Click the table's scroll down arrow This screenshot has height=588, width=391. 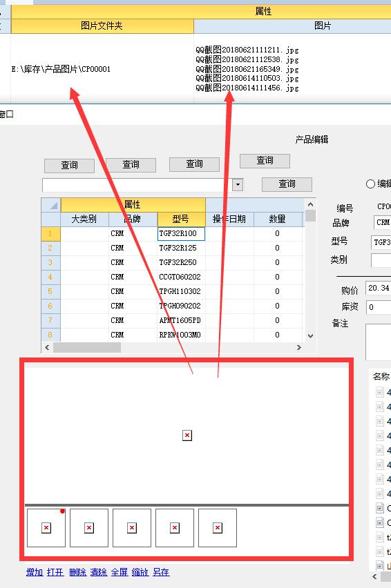[x=310, y=336]
